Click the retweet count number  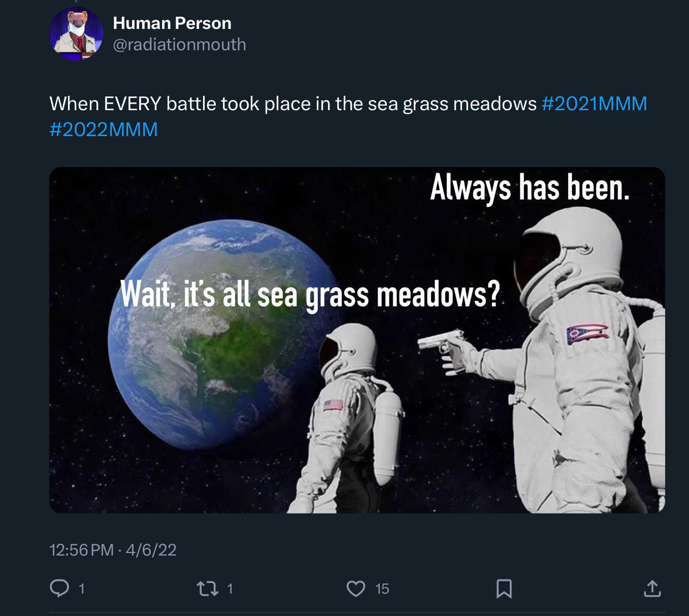[229, 589]
